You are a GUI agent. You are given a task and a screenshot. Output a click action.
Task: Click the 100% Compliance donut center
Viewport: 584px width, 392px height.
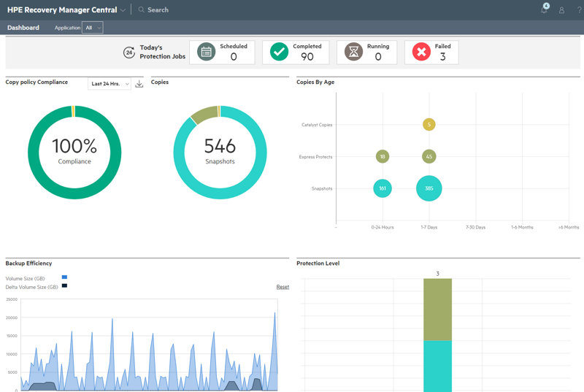[x=74, y=152]
